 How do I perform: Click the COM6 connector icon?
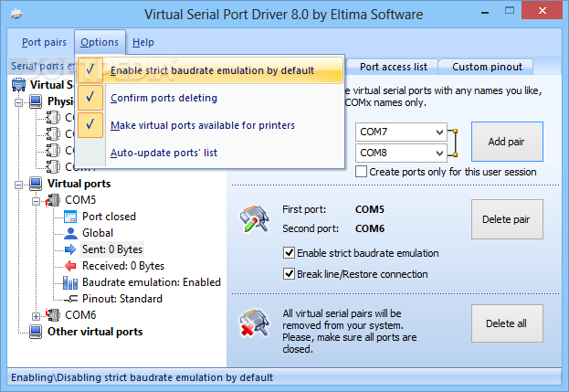point(53,315)
